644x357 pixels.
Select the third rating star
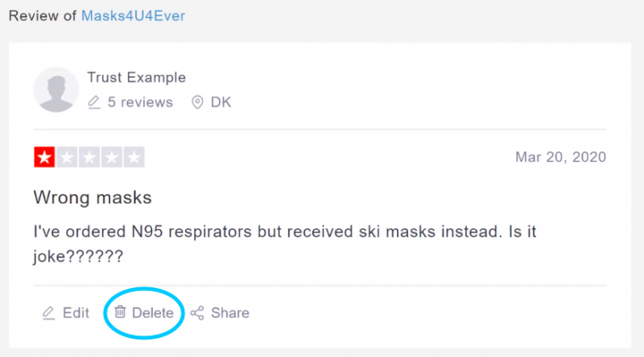click(89, 158)
